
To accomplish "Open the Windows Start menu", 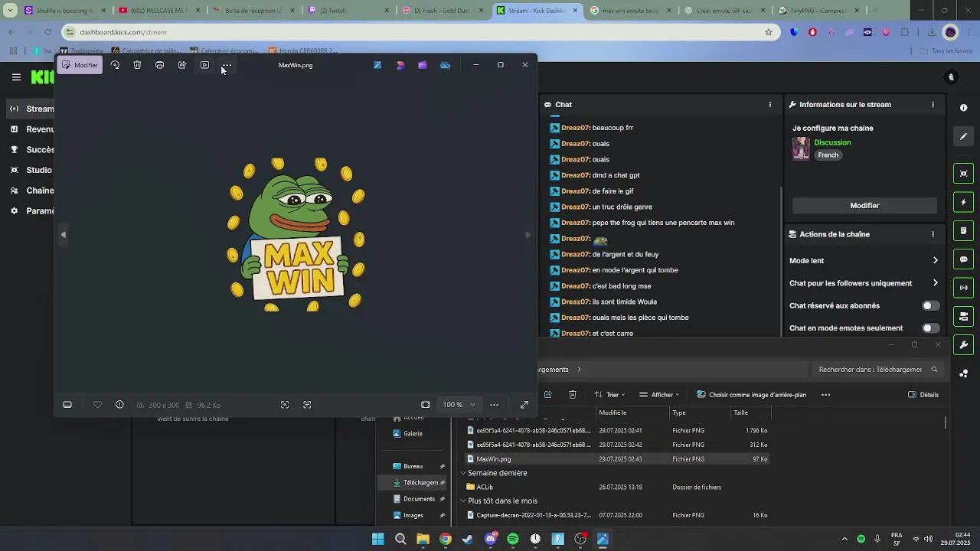I will pos(377,539).
